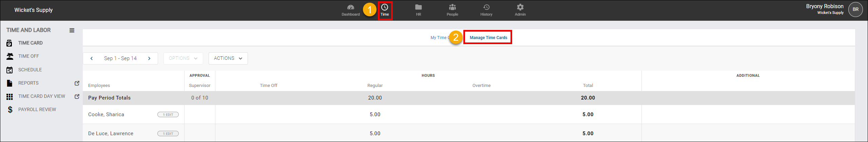This screenshot has width=868, height=142.
Task: Collapse sidebar using the hamburger menu icon
Action: (72, 31)
